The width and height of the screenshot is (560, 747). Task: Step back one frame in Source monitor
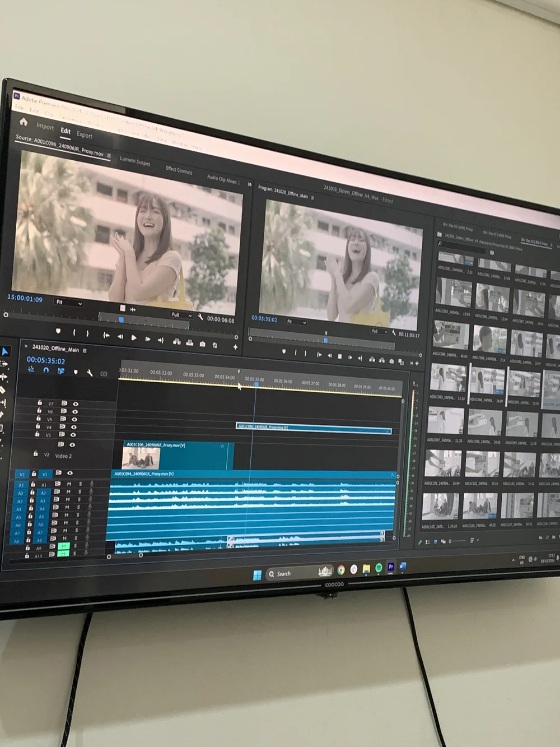point(120,336)
